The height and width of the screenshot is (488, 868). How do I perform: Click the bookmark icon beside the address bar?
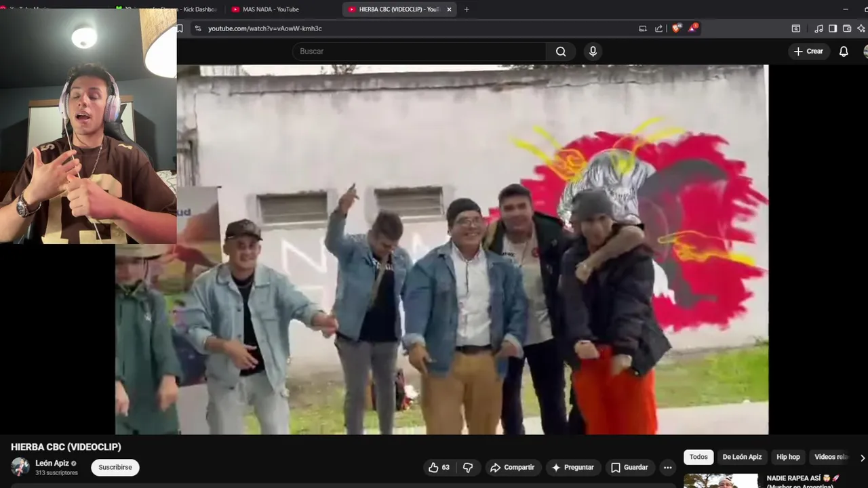pos(180,28)
